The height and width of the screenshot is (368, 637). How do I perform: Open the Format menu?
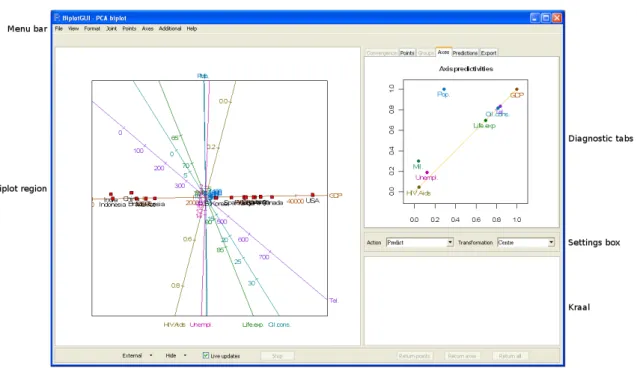(92, 29)
